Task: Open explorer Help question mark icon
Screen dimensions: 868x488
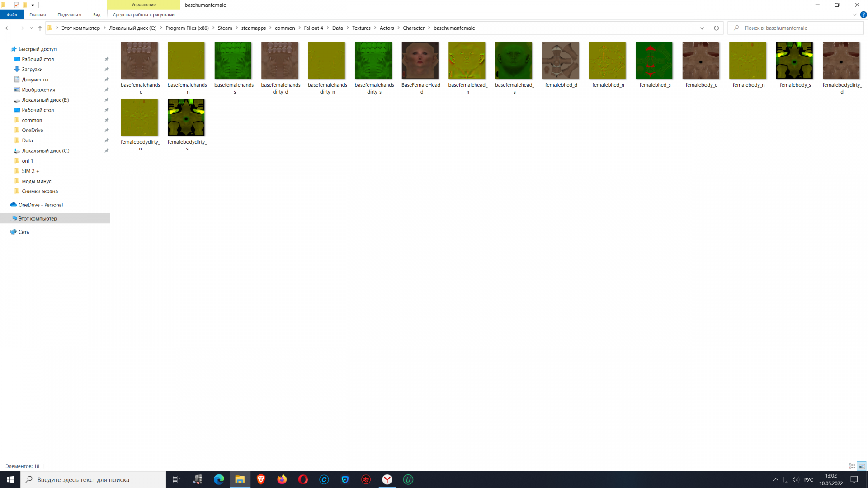Action: point(863,15)
